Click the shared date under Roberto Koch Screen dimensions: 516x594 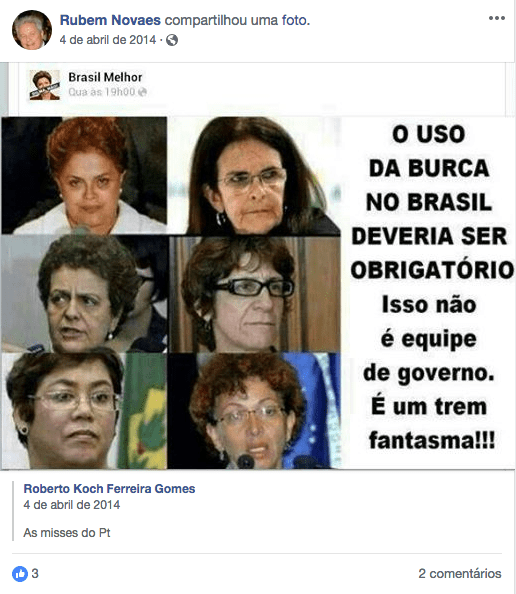coord(72,505)
